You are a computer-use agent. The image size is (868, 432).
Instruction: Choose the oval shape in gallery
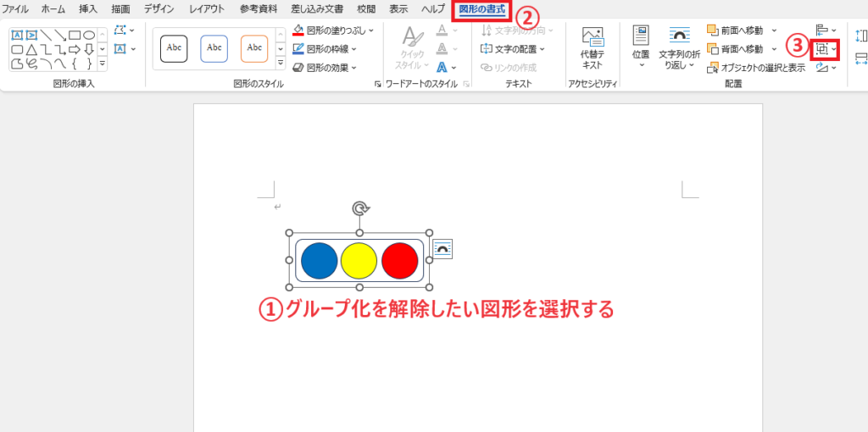(x=89, y=36)
